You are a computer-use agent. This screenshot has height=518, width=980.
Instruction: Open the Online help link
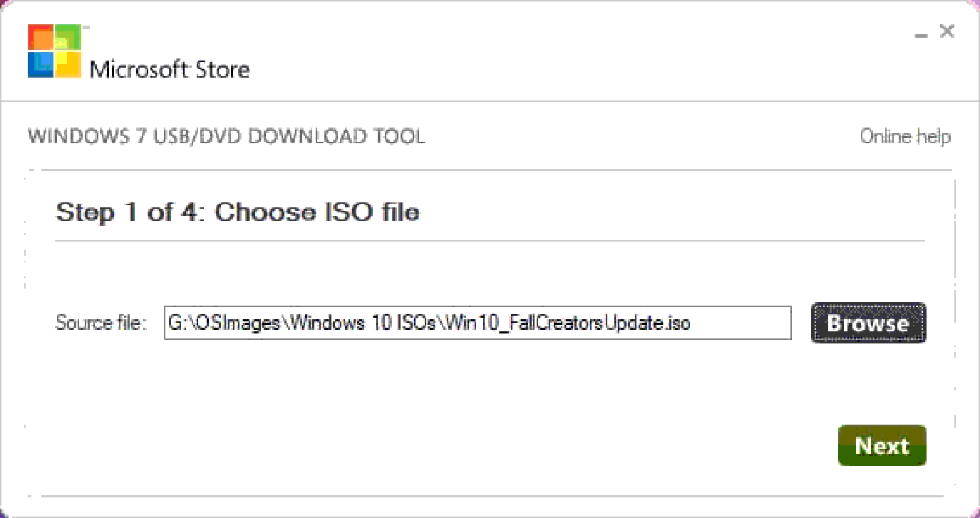pyautogui.click(x=904, y=136)
